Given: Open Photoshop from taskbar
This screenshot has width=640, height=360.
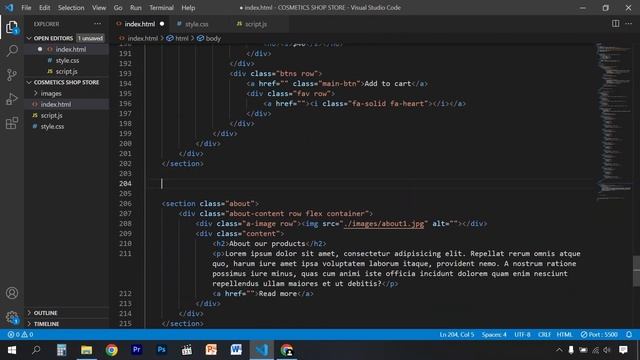Looking at the screenshot, I should coord(162,350).
